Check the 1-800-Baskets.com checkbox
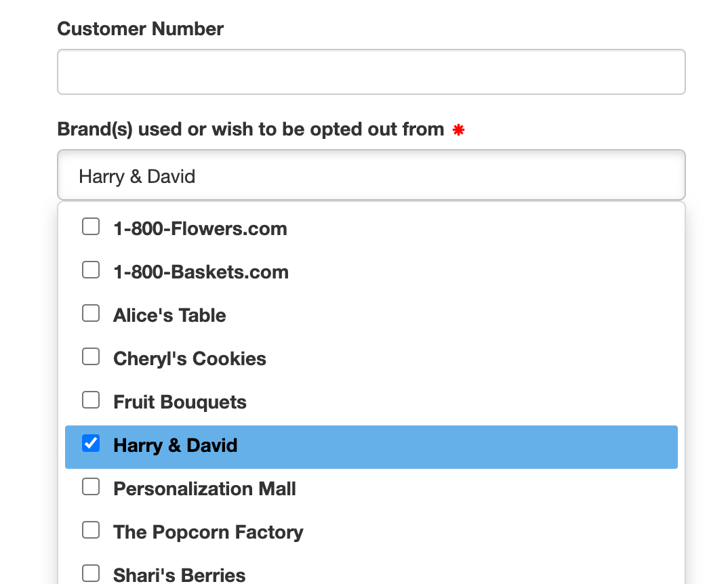Viewport: 728px width, 584px height. (90, 270)
